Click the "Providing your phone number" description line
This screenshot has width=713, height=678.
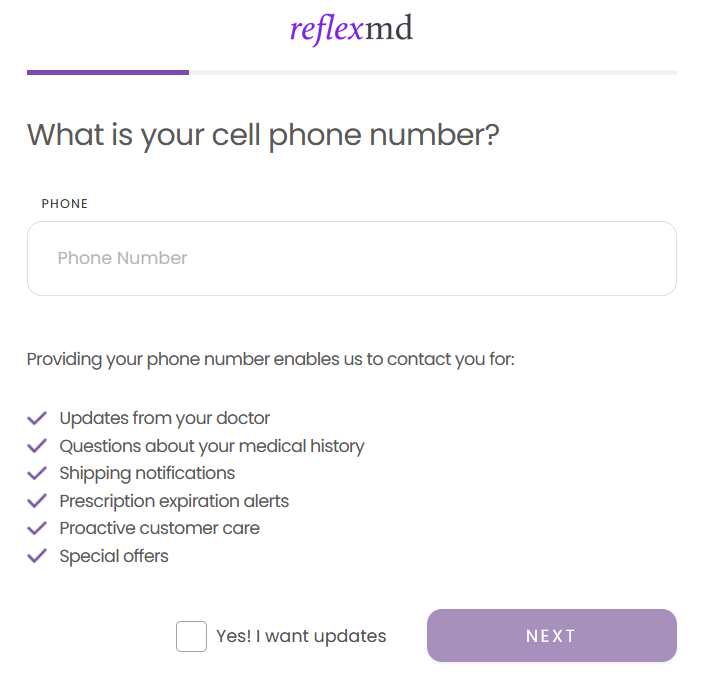[271, 359]
